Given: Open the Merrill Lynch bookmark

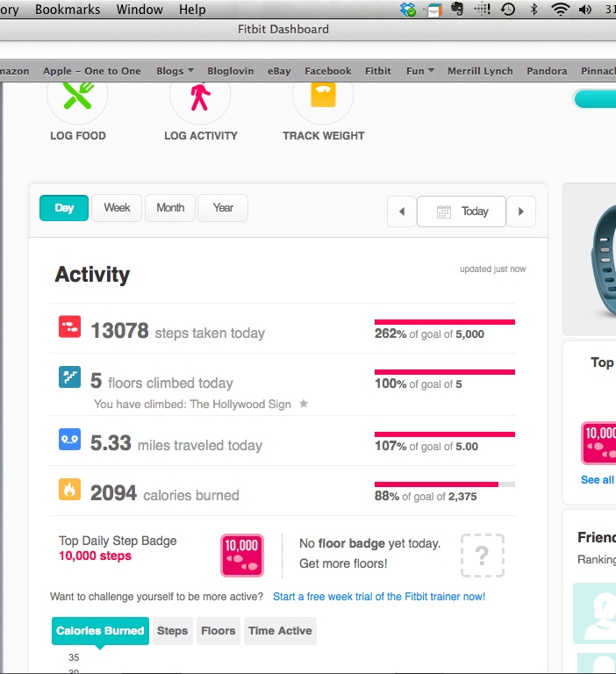Looking at the screenshot, I should pos(480,71).
